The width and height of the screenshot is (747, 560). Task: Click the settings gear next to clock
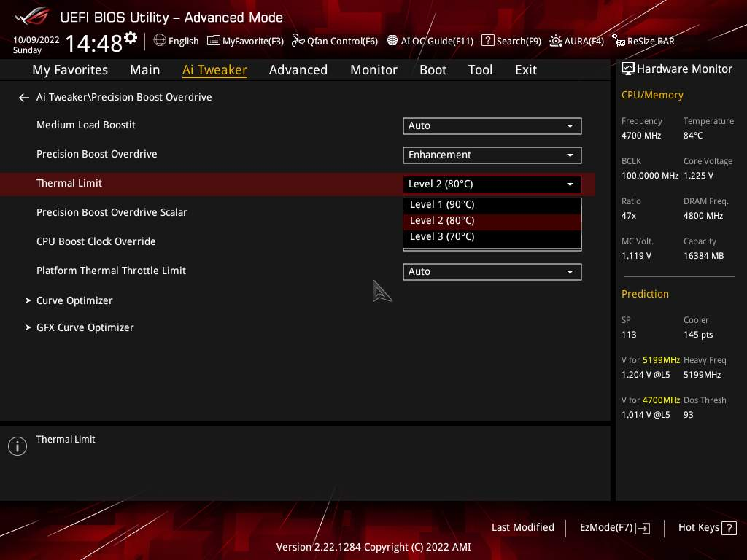[131, 38]
